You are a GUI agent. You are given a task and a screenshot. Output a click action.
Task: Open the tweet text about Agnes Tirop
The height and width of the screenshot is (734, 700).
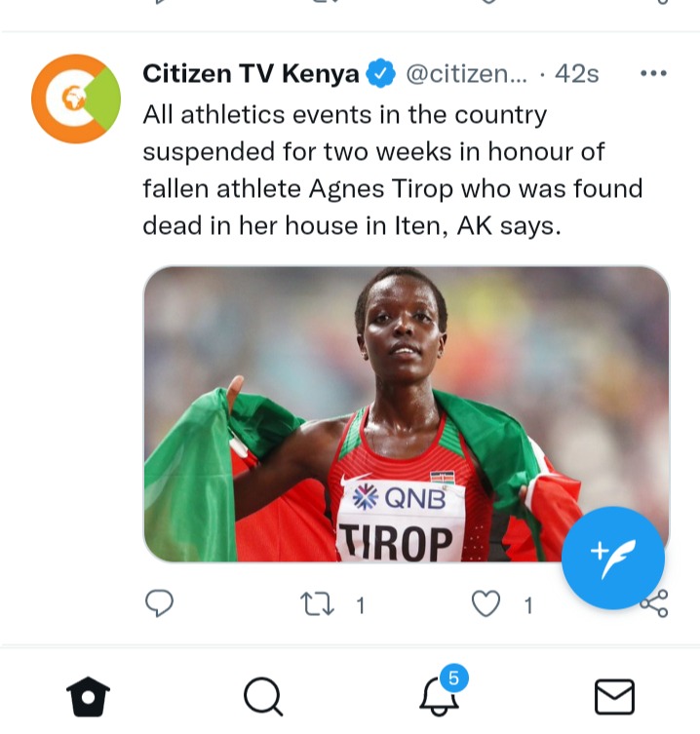pos(392,170)
